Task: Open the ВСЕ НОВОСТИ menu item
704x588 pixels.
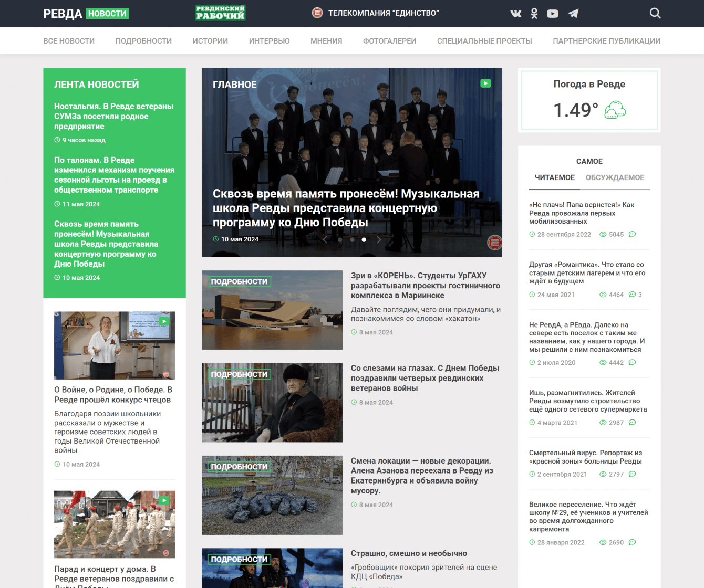Action: pos(69,41)
